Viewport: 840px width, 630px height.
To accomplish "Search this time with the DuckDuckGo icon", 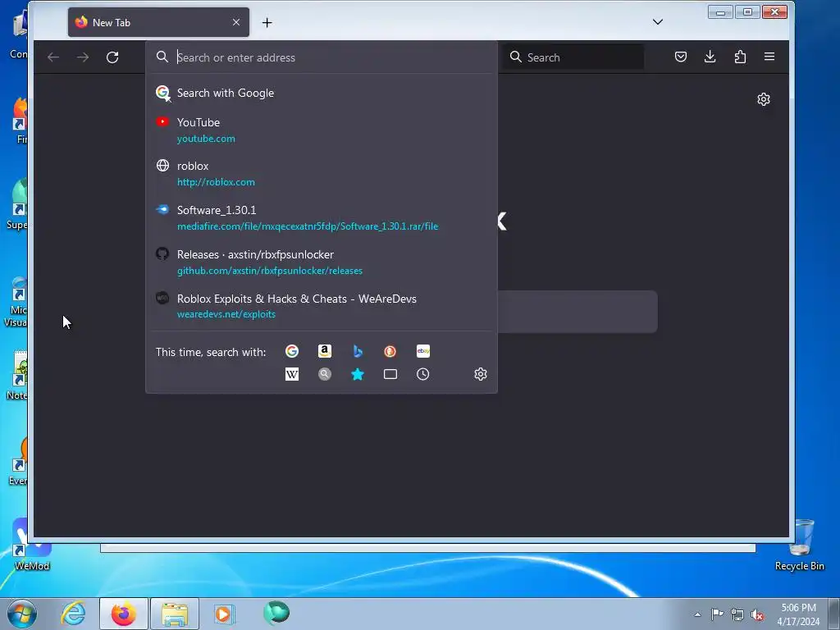I will [x=390, y=351].
